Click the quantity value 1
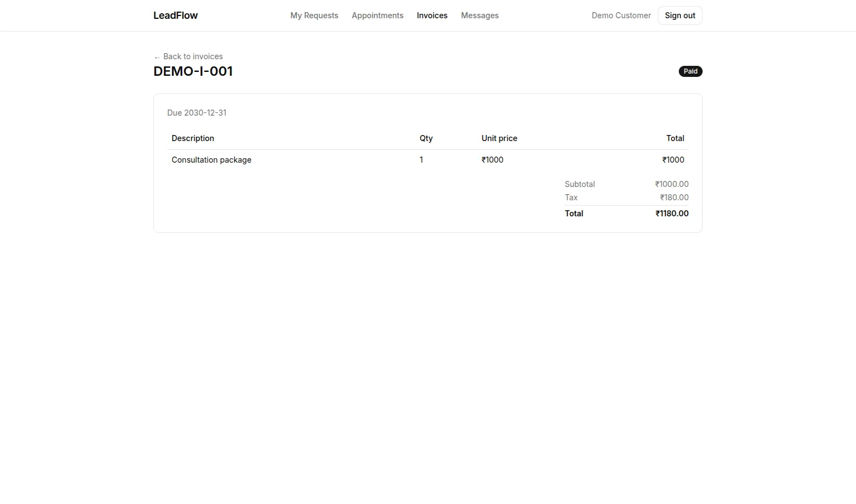The image size is (856, 504). point(421,160)
